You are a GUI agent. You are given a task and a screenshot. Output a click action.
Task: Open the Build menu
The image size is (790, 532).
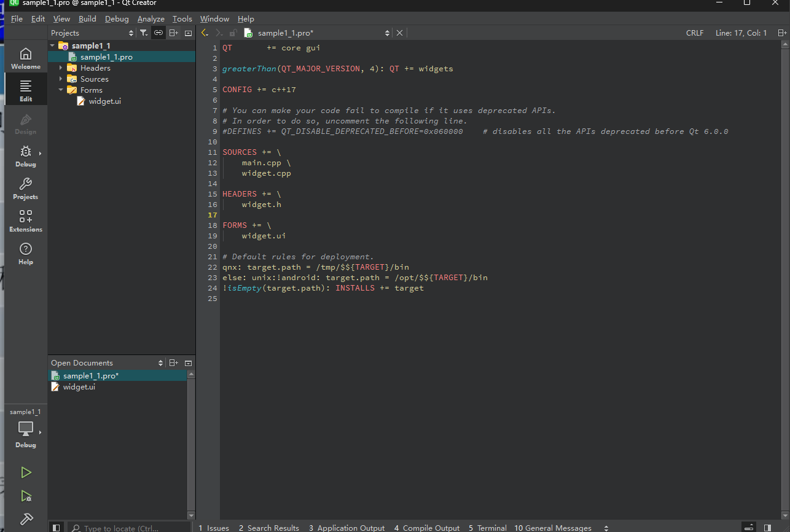[87, 19]
